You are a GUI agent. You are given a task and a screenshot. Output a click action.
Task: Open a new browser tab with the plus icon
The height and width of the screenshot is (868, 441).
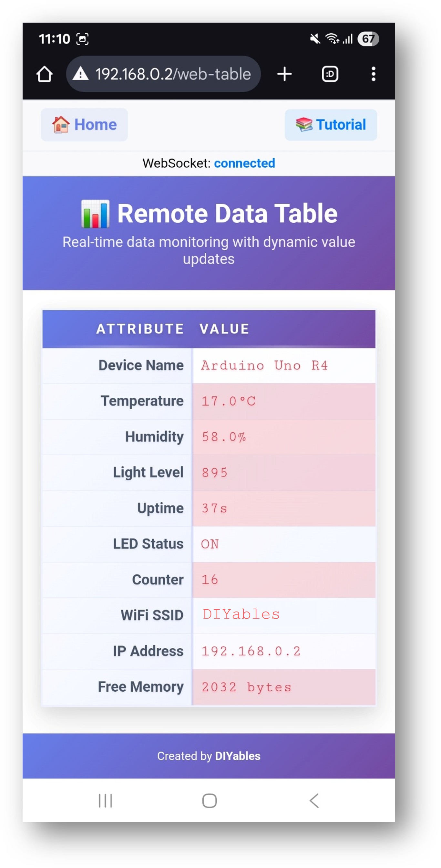284,73
